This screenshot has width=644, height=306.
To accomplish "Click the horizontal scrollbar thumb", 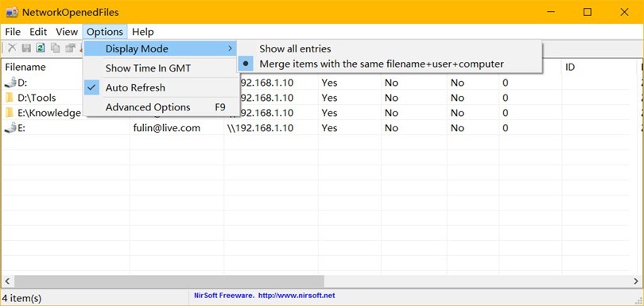I will 169,281.
